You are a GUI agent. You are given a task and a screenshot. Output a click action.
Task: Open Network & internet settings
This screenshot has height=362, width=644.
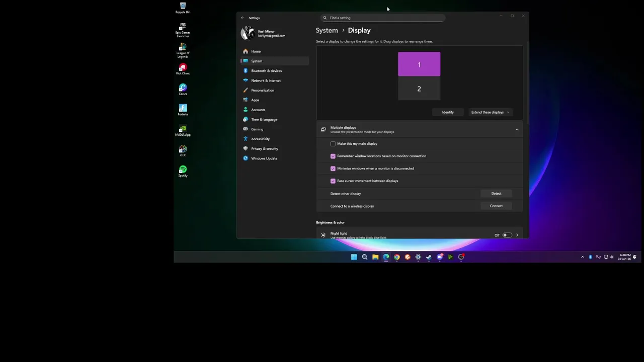pos(275,80)
